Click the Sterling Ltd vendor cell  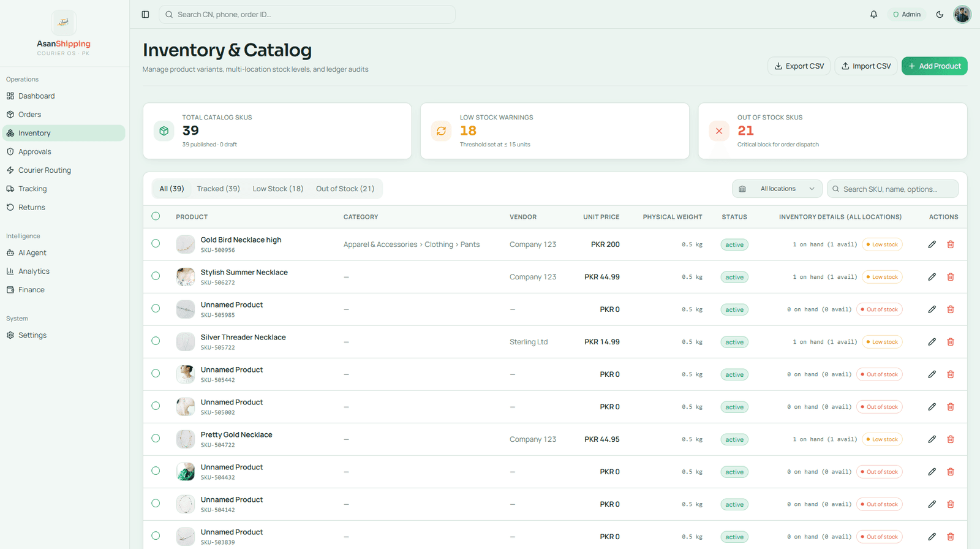click(x=529, y=342)
